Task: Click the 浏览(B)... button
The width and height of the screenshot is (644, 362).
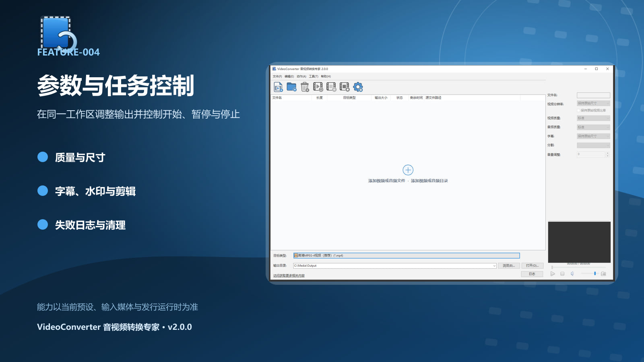Action: point(509,266)
